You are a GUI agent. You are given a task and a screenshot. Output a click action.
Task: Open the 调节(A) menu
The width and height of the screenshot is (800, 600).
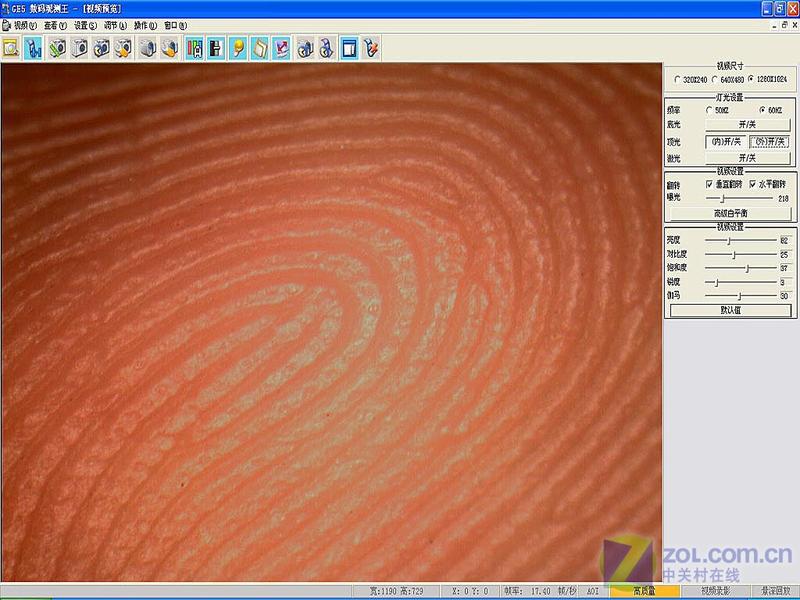point(115,25)
